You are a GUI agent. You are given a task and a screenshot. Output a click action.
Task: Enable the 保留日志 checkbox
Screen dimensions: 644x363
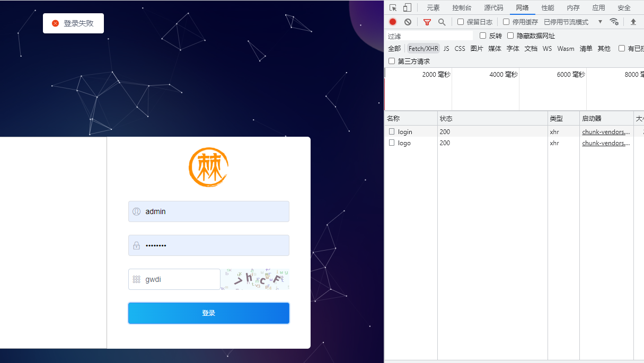[461, 22]
